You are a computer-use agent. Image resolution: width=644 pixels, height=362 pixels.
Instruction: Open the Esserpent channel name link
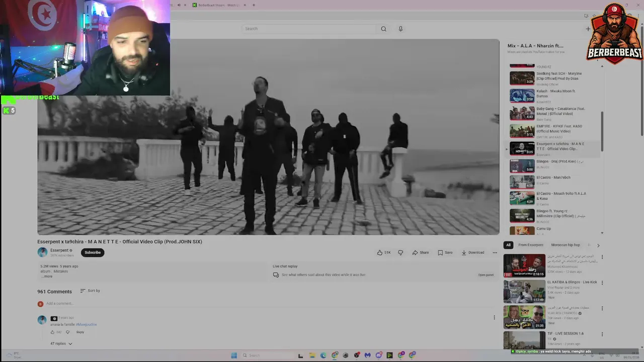pos(59,250)
